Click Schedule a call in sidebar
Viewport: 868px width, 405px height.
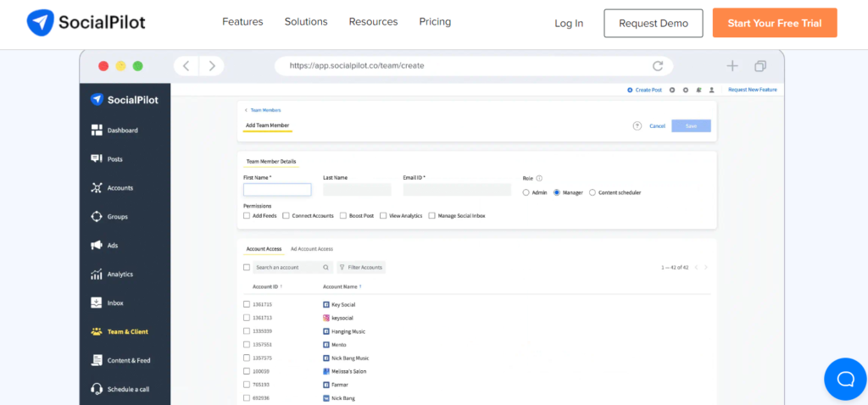coord(120,390)
